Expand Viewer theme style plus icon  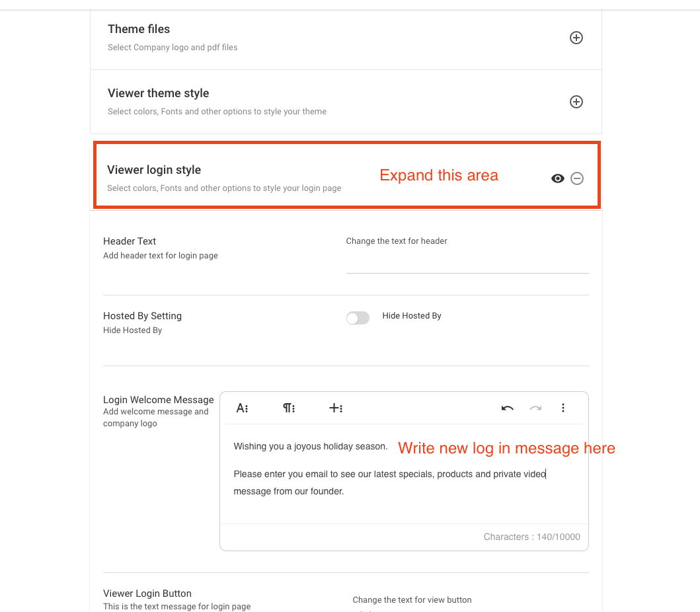tap(576, 102)
